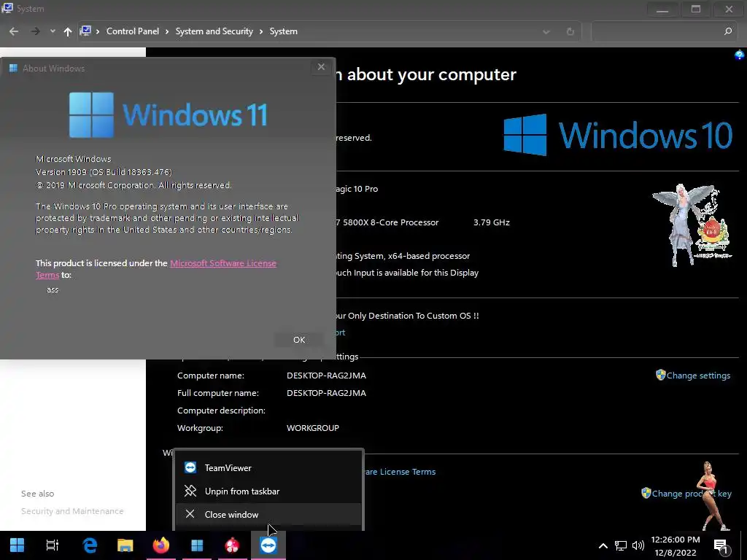Select TeamViewer in the jump list

pyautogui.click(x=268, y=467)
